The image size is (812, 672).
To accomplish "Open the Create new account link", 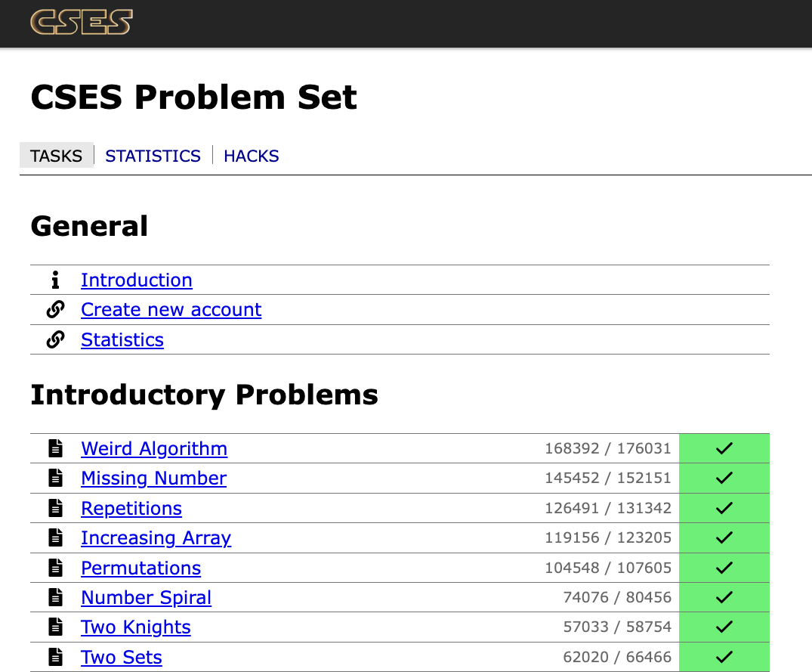I will tap(171, 309).
